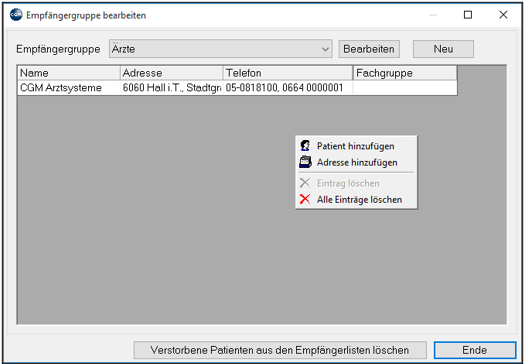526x364 pixels.
Task: Close the Empfängergruppe bearbeiten window
Action: click(503, 15)
